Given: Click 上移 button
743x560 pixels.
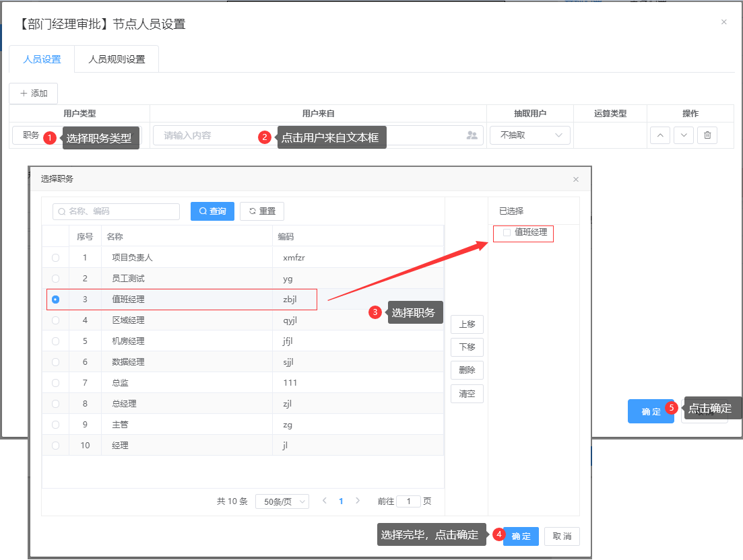Looking at the screenshot, I should pos(467,324).
